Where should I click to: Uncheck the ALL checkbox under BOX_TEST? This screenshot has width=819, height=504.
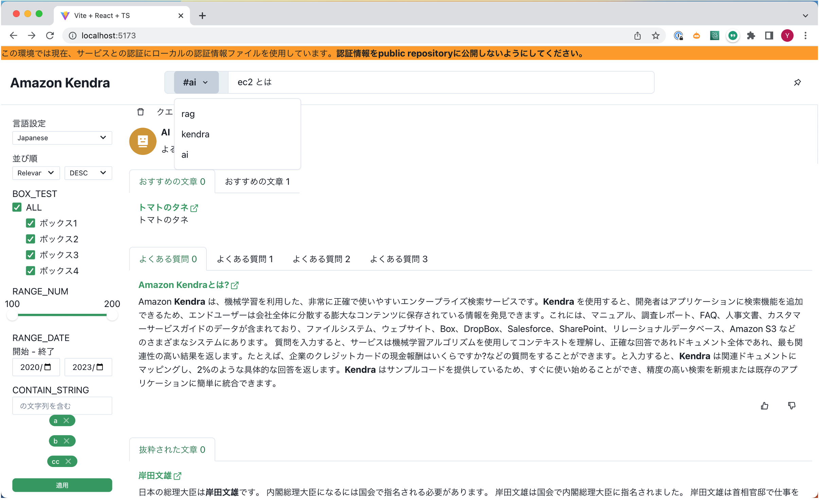click(x=17, y=208)
